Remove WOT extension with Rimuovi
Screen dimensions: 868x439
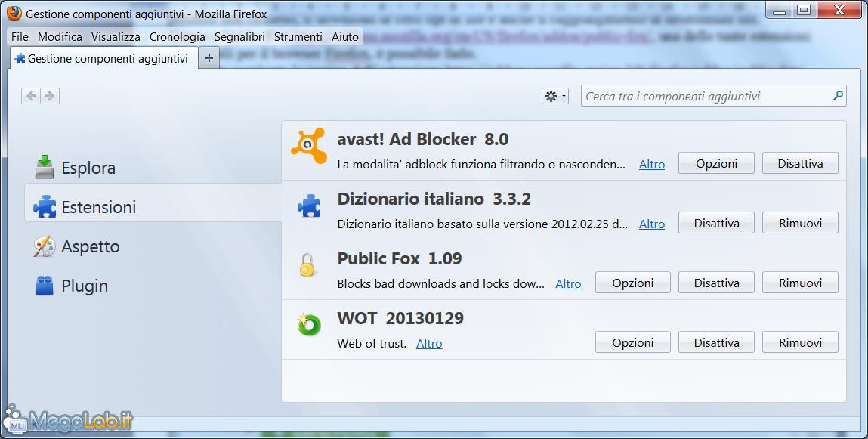tap(800, 343)
